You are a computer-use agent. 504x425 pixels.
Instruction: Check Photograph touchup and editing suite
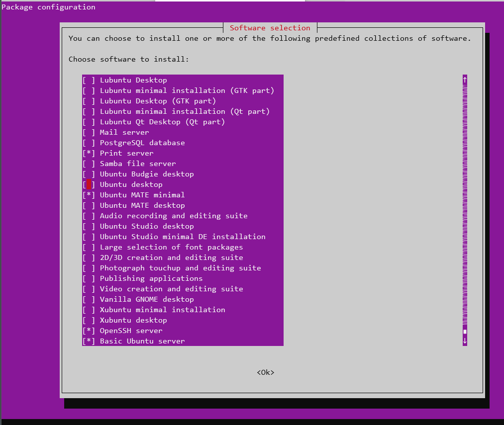89,268
